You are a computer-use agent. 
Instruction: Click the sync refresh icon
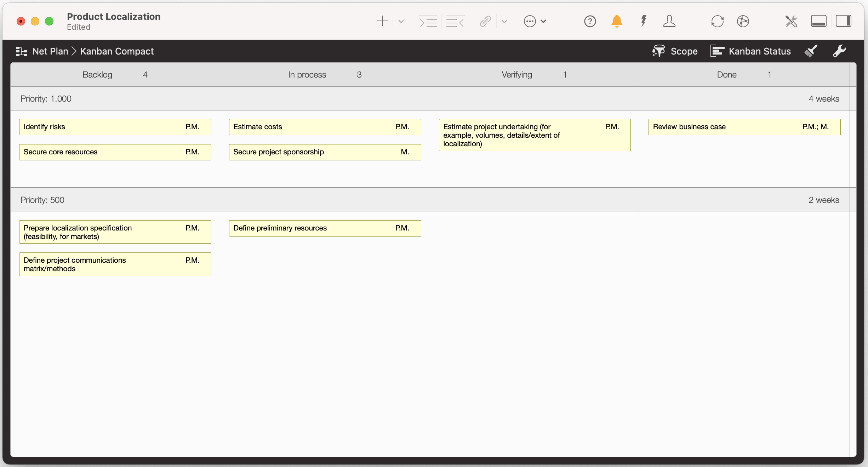[717, 21]
